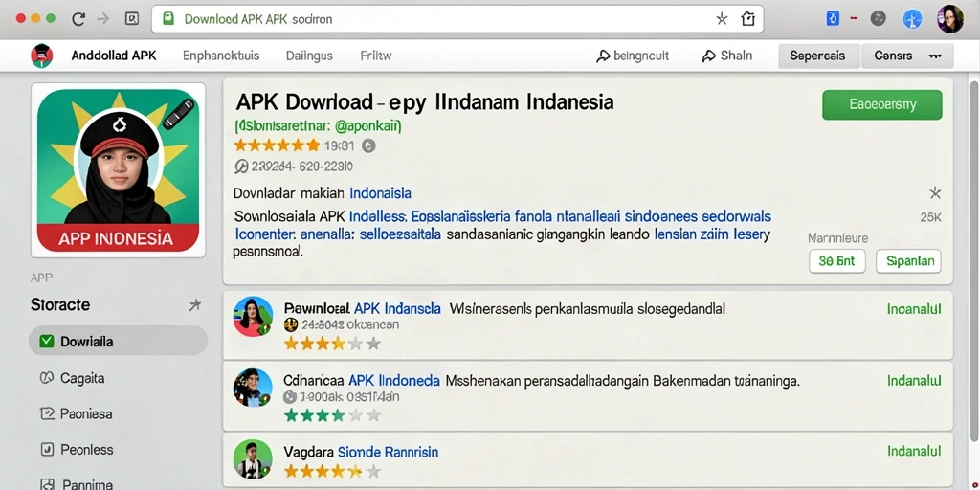980x490 pixels.
Task: Switch to the Dalingus tab
Action: [x=309, y=56]
